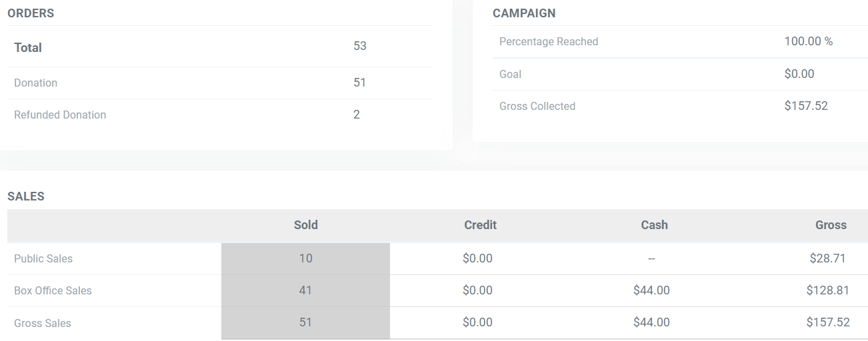Viewport: 868px width, 341px height.
Task: Click the Gross column header
Action: [830, 225]
